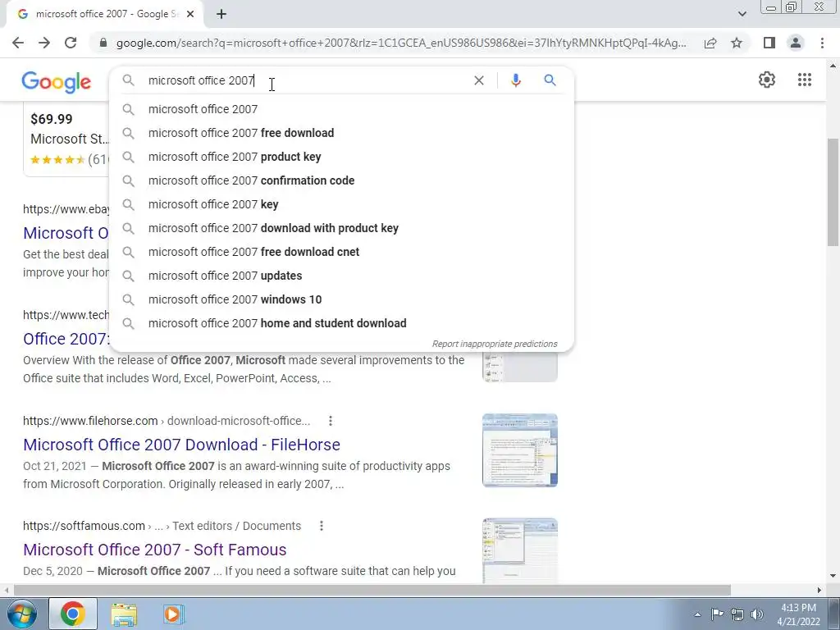Screen dimensions: 840x630
Task: Select suggestion 'microsoft office 2007'
Action: (341, 109)
